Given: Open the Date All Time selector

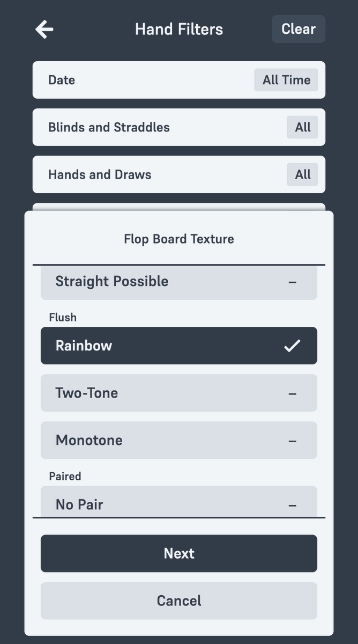Looking at the screenshot, I should click(286, 80).
